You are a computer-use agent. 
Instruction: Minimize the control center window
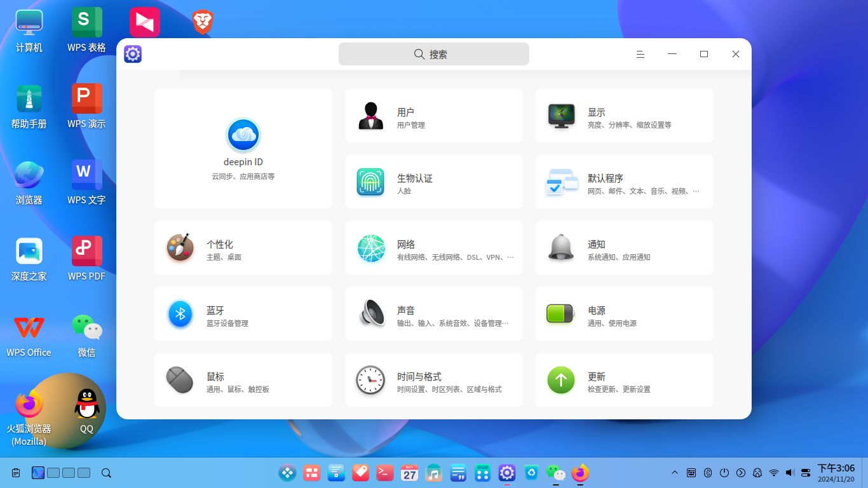tap(672, 54)
